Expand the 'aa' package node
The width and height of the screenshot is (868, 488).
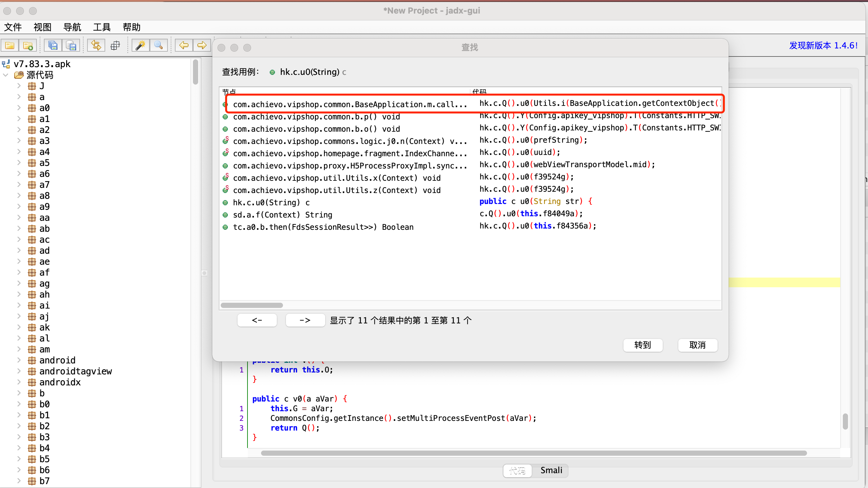click(19, 218)
